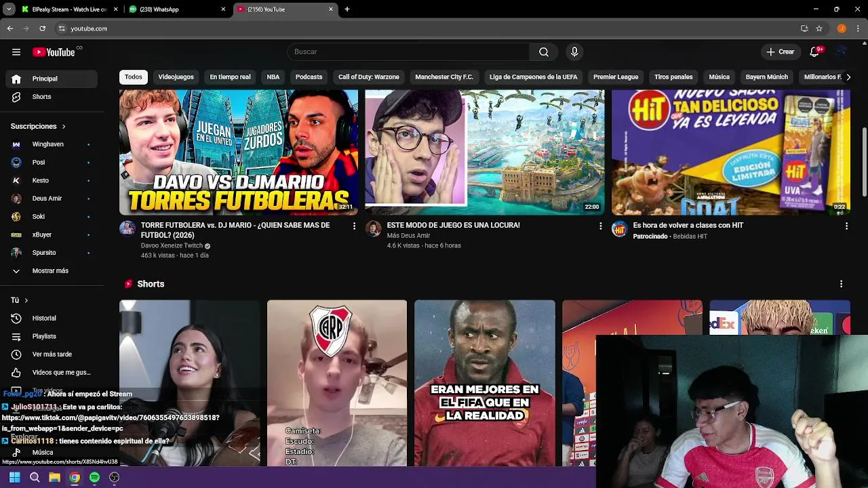The height and width of the screenshot is (488, 868).
Task: Activate voice search microphone
Action: pyautogui.click(x=574, y=52)
